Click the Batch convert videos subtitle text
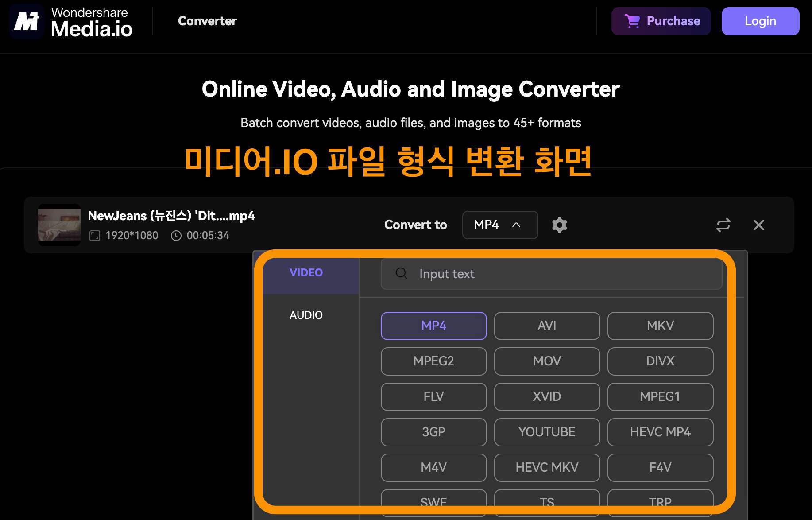 [411, 123]
